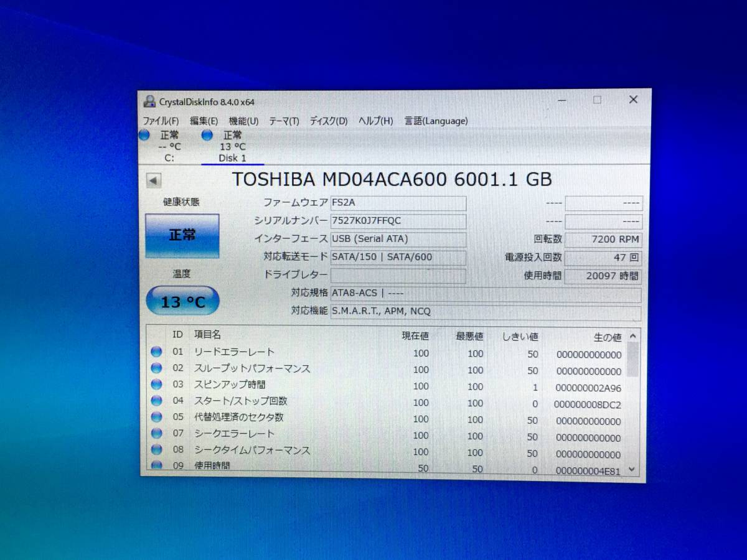Click the status orb for ID 03
The width and height of the screenshot is (747, 560).
tap(157, 385)
